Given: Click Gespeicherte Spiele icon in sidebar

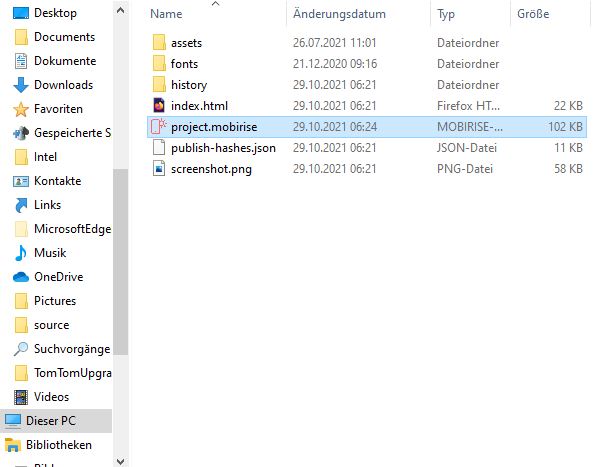Looking at the screenshot, I should point(21,133).
